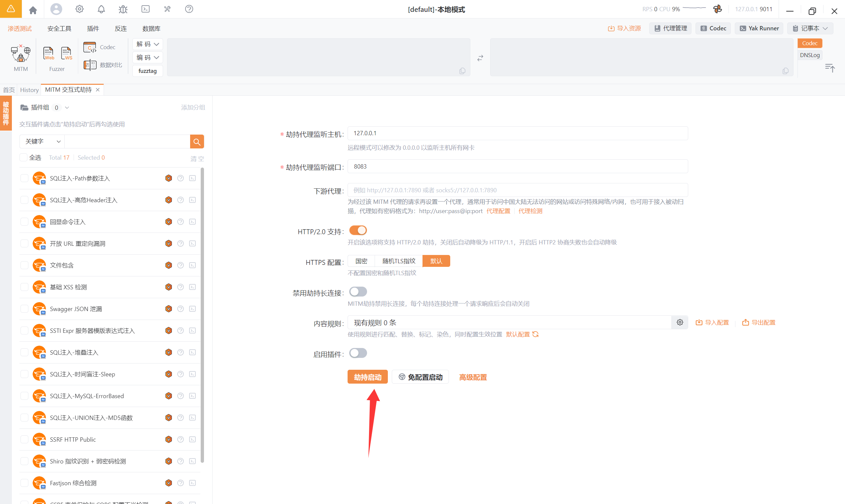This screenshot has height=504, width=845.
Task: Click the 导入配置 link
Action: coord(712,323)
